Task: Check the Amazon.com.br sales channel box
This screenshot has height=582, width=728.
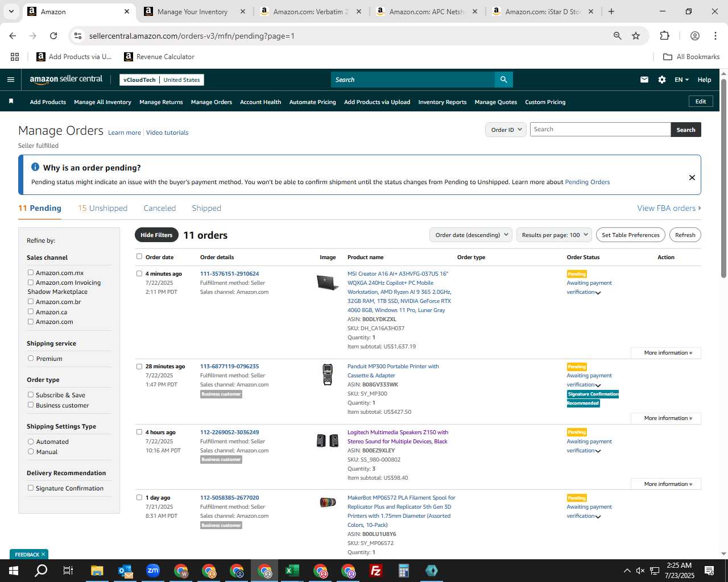Action: point(31,302)
